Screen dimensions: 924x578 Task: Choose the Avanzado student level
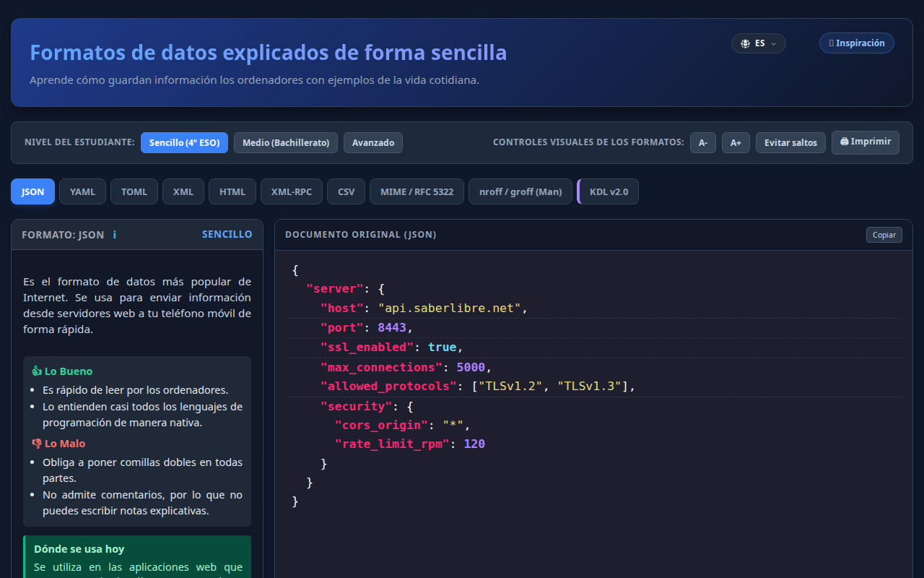click(373, 142)
